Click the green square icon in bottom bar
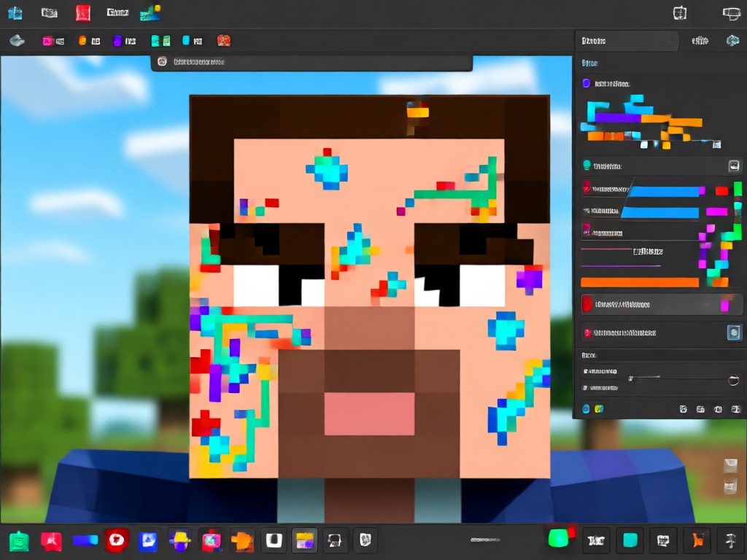This screenshot has width=747, height=560. 19,541
